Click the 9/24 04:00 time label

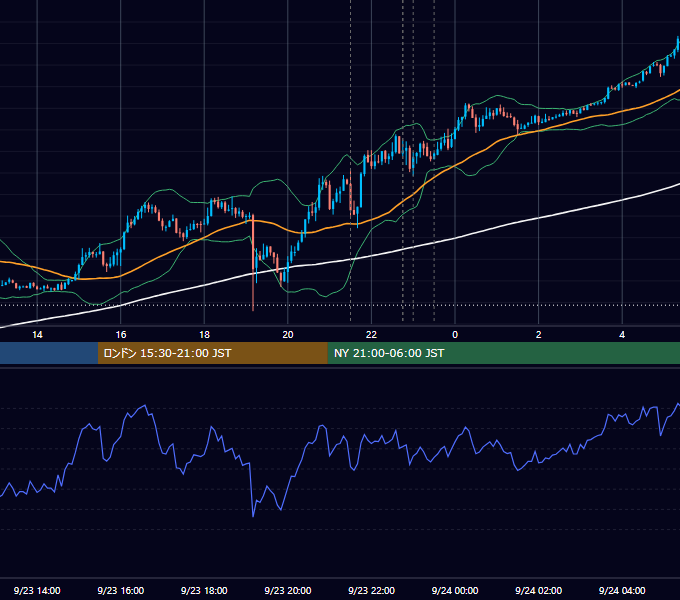point(622,590)
